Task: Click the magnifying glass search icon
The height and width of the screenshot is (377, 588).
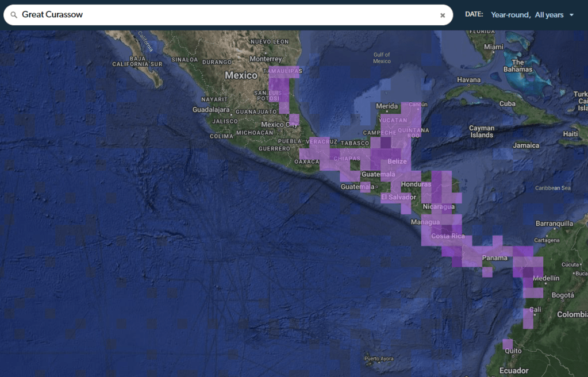Action: coord(14,15)
